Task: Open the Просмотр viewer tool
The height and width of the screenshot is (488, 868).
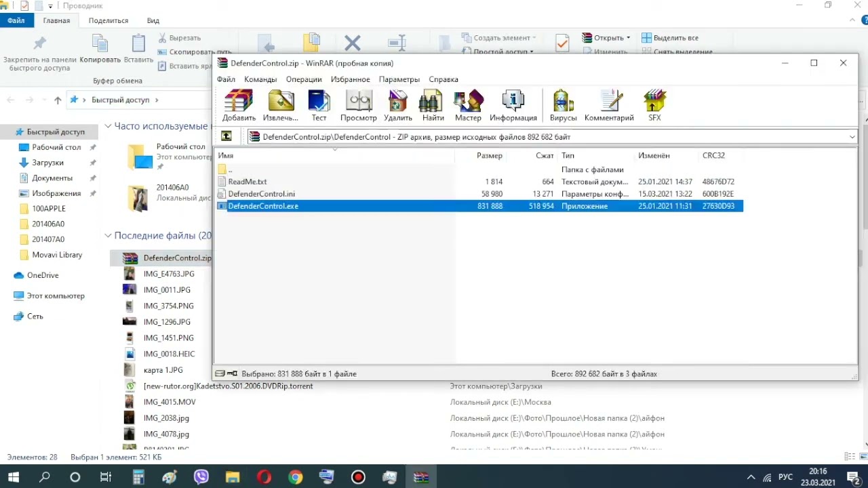Action: pos(359,106)
